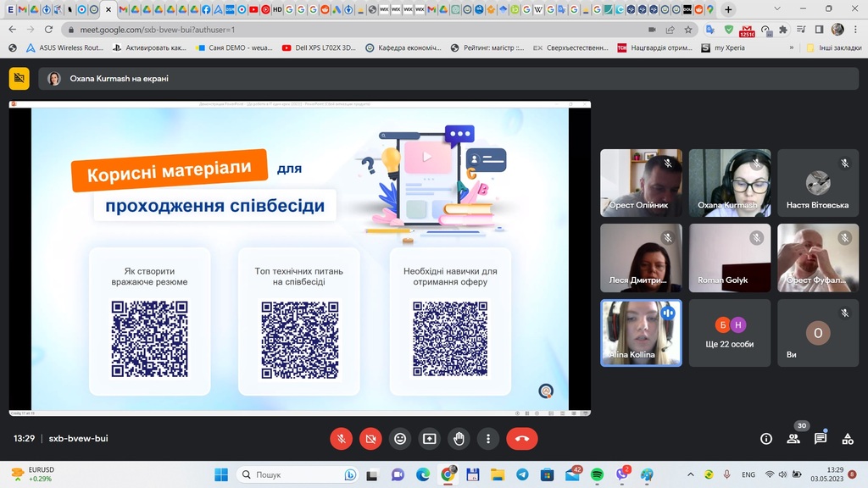Show hidden system tray icons chevron

pos(690,474)
